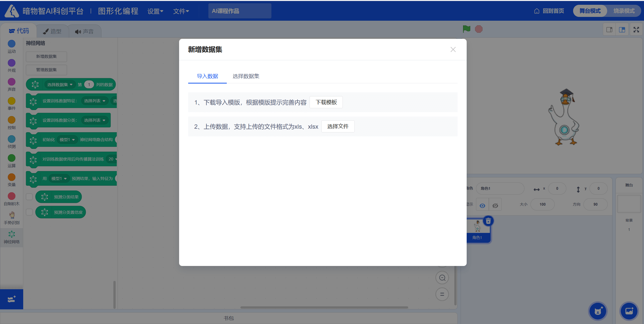Image resolution: width=644 pixels, height=324 pixels.
Task: Click the green flag run icon
Action: click(466, 29)
